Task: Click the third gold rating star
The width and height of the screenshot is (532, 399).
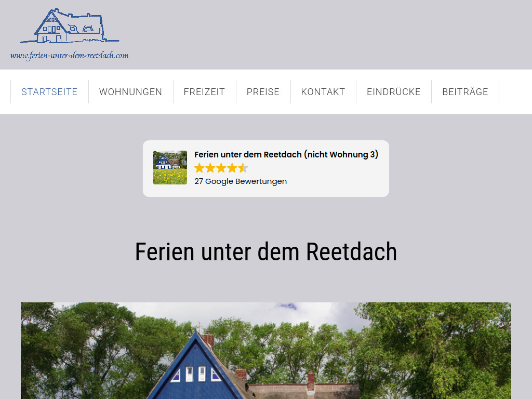Action: [221, 168]
